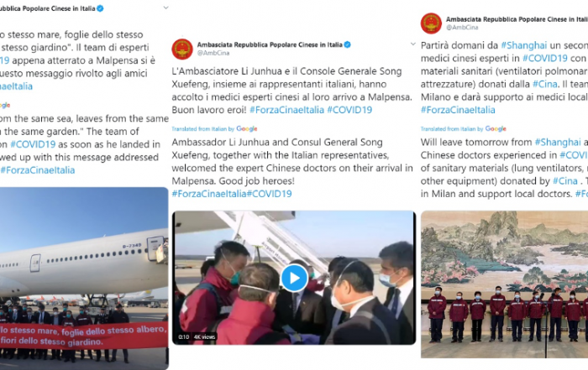
Task: Open the @AmbCina handle in the right tweet
Action: (x=462, y=28)
